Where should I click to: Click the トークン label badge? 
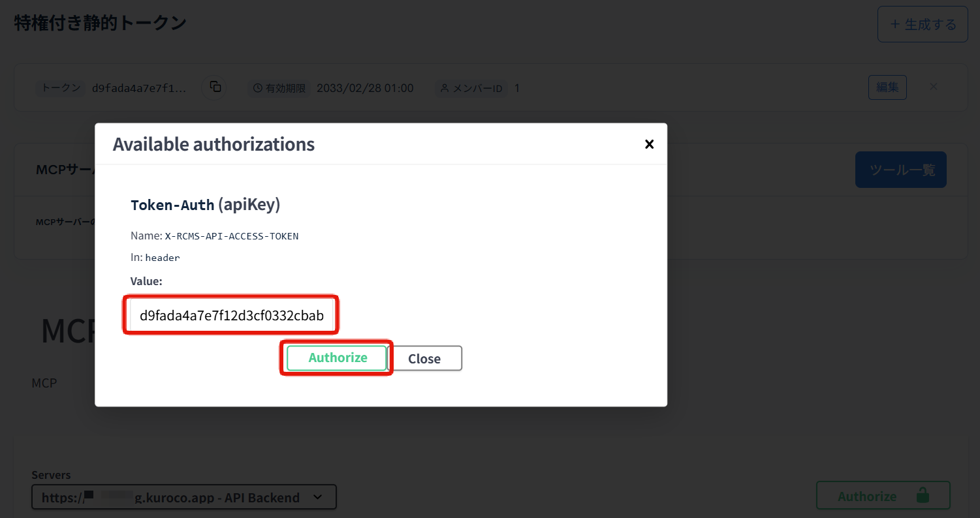pos(60,87)
